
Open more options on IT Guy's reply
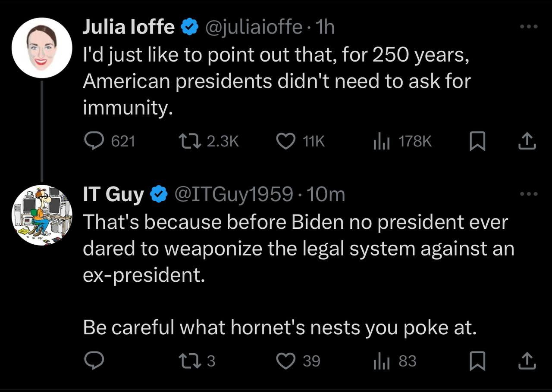pos(529,194)
